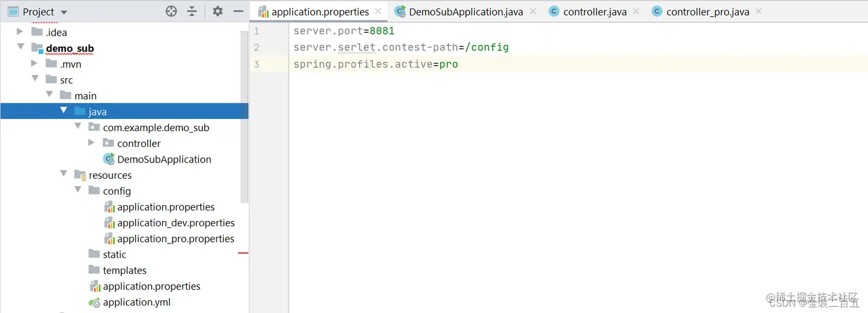Select the templates folder label
Screen dimensions: 868x313
(x=125, y=271)
